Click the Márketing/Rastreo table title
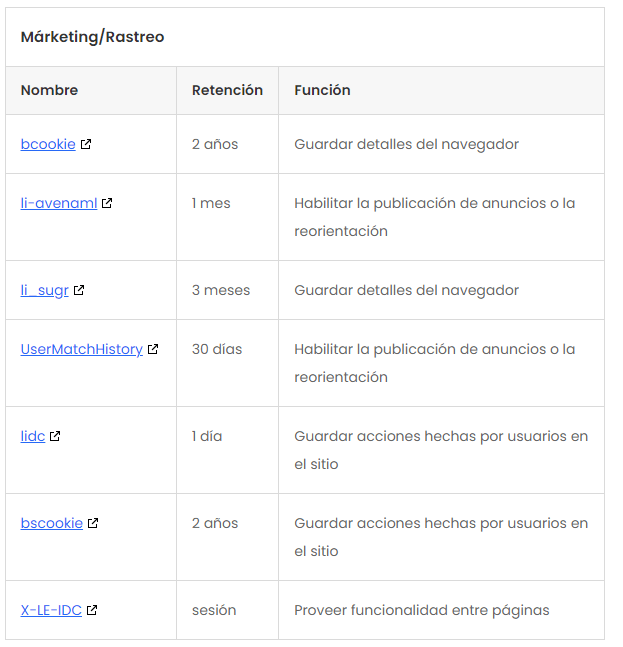This screenshot has height=647, width=623. (92, 37)
